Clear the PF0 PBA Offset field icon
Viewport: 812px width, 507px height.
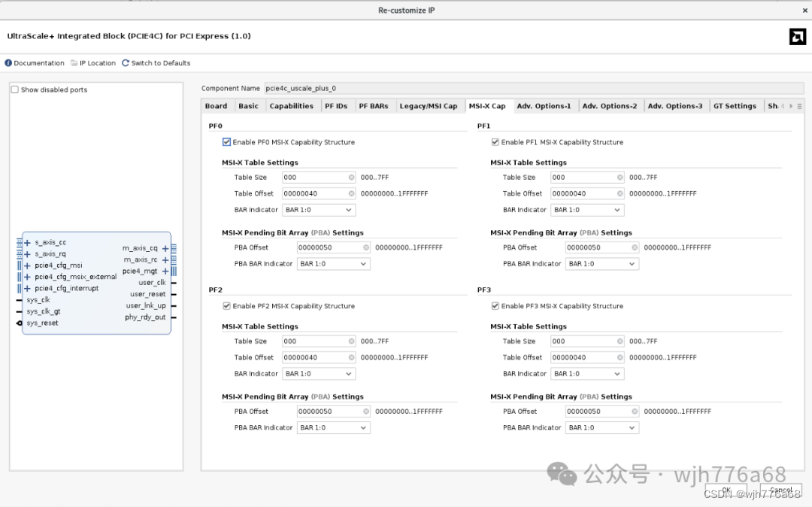[366, 247]
